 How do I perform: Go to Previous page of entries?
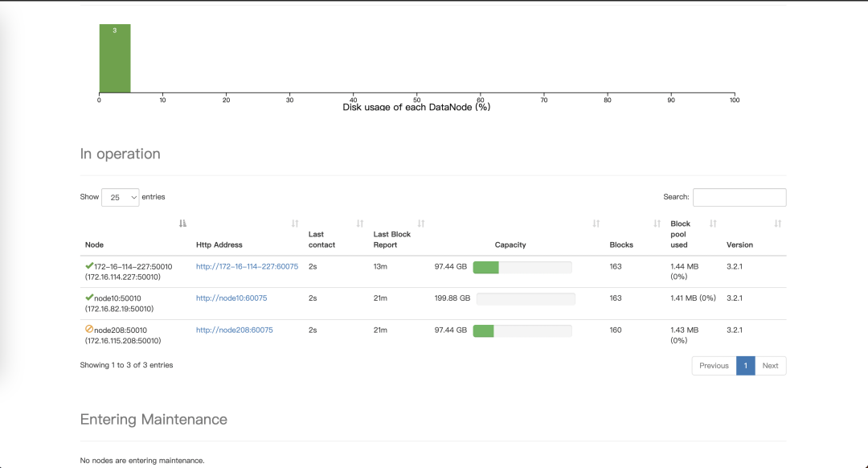coord(714,366)
